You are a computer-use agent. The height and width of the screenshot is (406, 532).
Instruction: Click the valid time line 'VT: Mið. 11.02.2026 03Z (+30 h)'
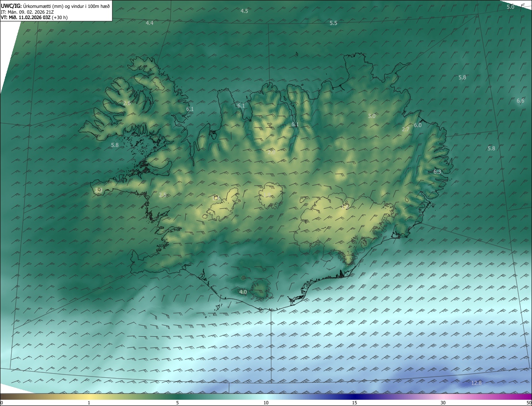click(x=34, y=17)
